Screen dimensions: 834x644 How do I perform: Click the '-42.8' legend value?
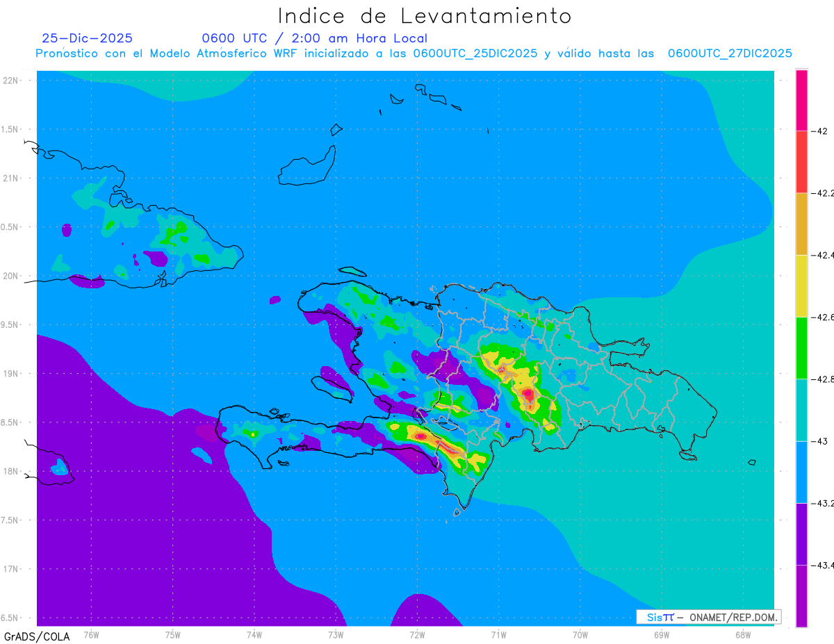(823, 379)
